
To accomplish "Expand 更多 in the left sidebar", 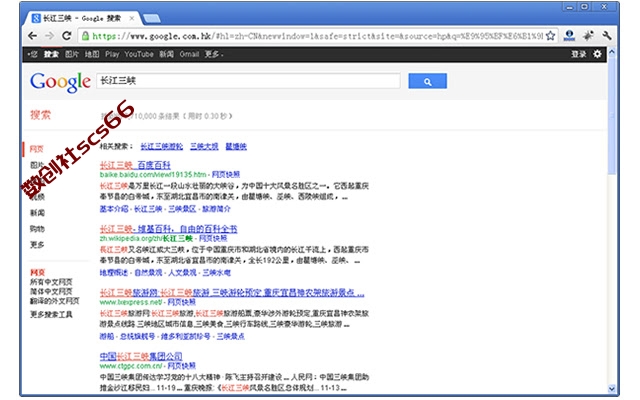I will pyautogui.click(x=37, y=244).
